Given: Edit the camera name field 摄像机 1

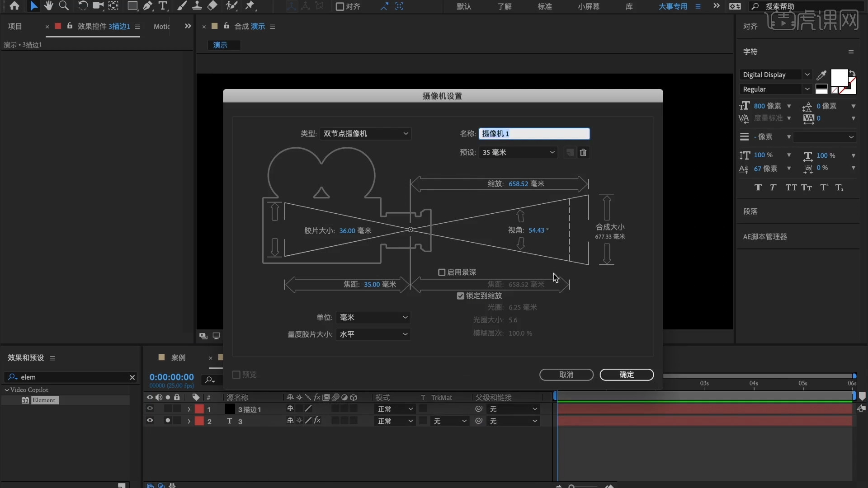Looking at the screenshot, I should coord(534,134).
